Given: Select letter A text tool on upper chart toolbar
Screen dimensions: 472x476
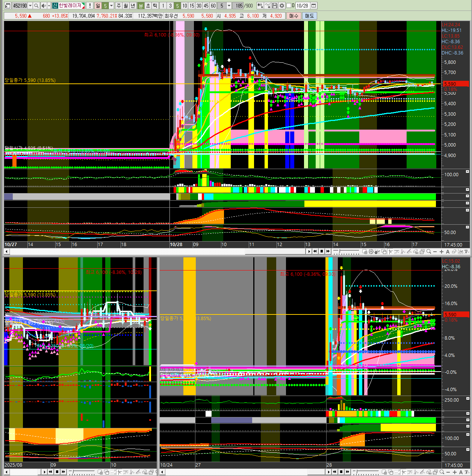Looking at the screenshot, I should click(448, 252).
